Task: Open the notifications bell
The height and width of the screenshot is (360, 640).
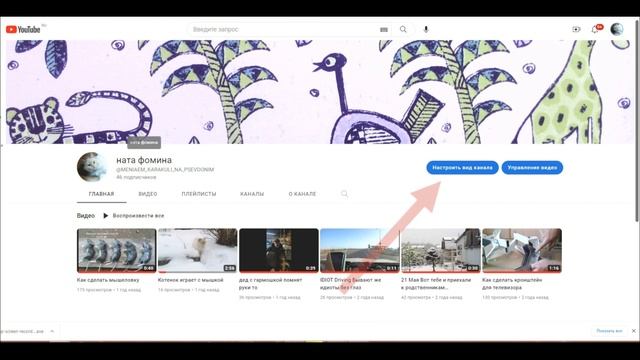Action: click(x=595, y=29)
